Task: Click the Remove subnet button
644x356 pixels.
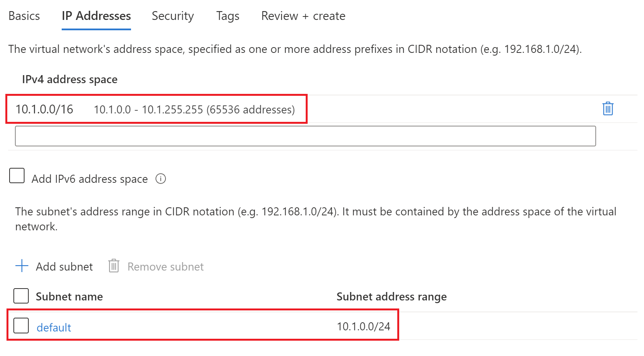Action: (165, 266)
